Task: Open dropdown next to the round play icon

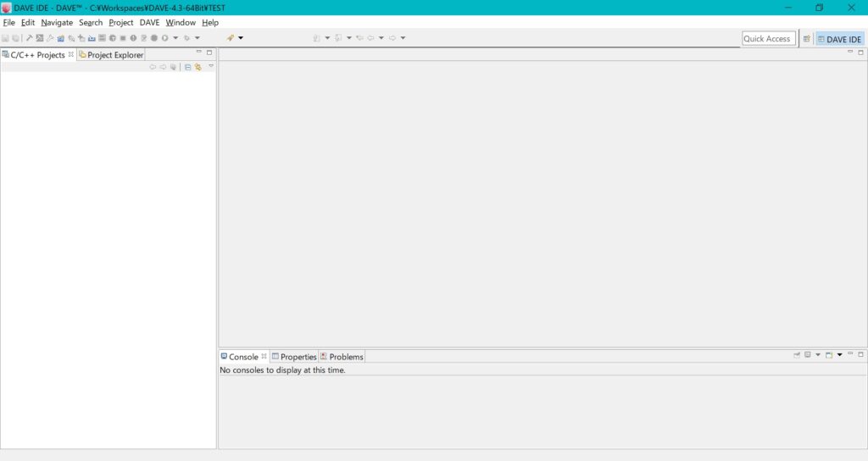Action: pos(175,37)
